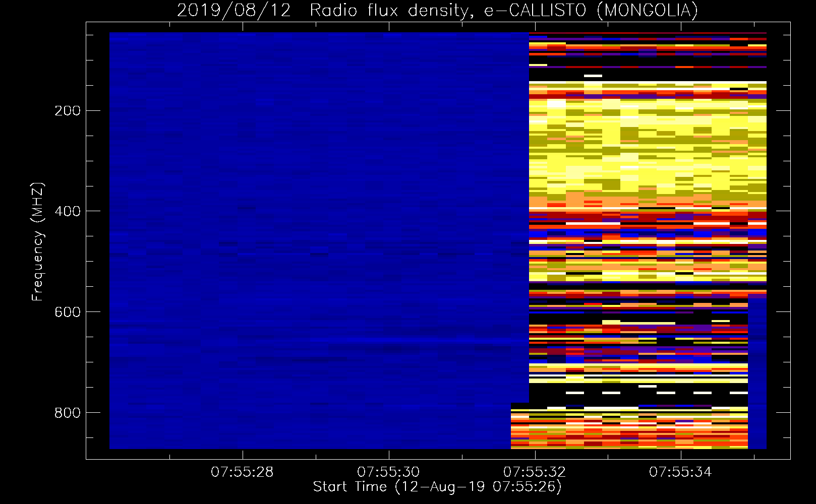This screenshot has height=504, width=816.
Task: Click the Start Time axis caption
Action: (437, 487)
